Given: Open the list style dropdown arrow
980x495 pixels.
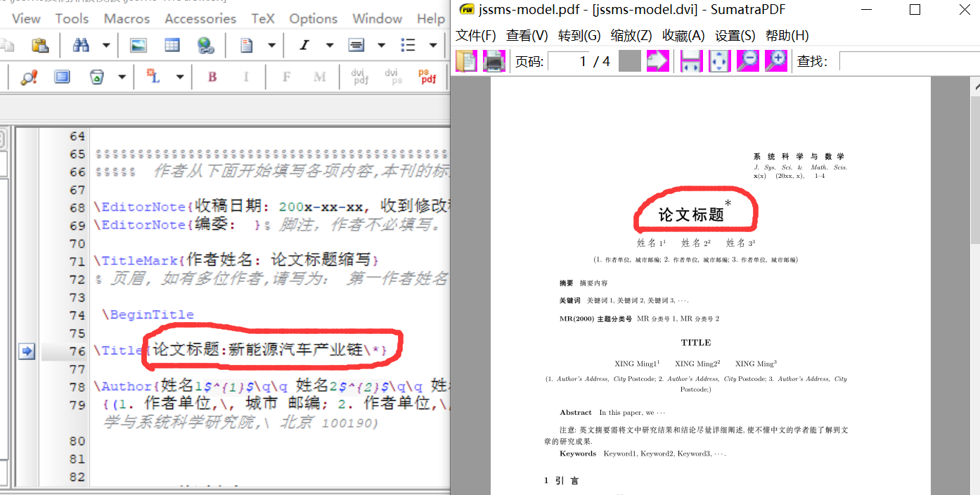Looking at the screenshot, I should 432,46.
